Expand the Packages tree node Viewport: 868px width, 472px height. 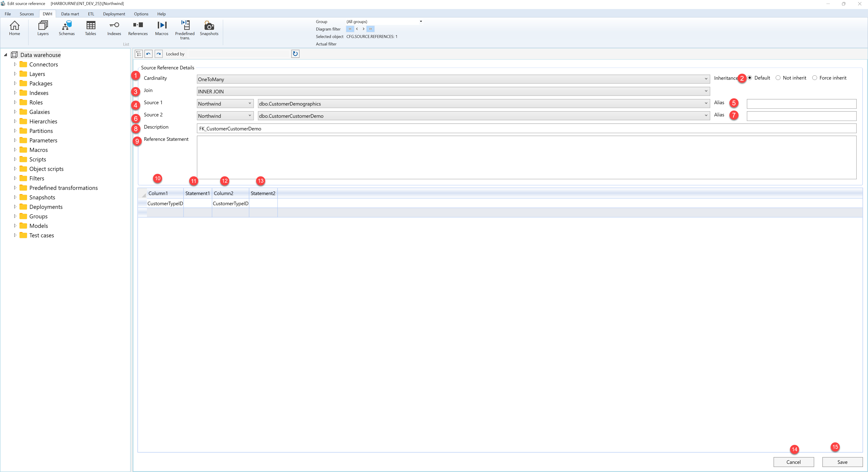tap(15, 83)
